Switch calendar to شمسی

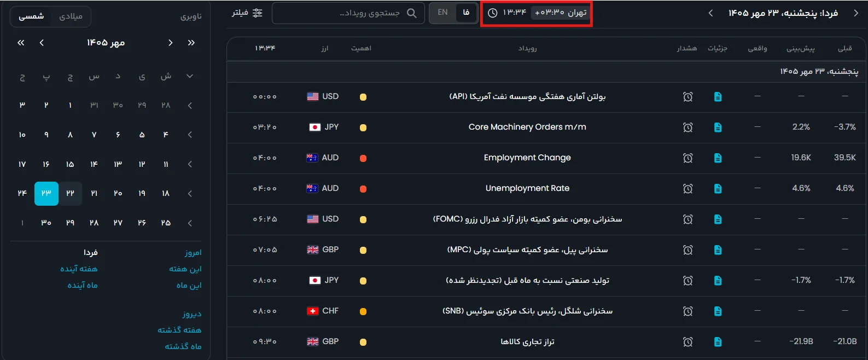pos(31,16)
